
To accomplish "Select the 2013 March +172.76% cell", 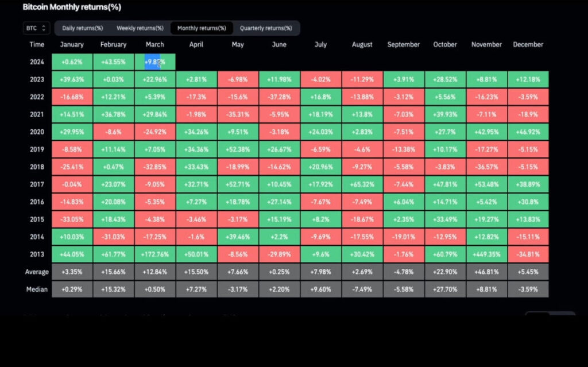I will (154, 254).
